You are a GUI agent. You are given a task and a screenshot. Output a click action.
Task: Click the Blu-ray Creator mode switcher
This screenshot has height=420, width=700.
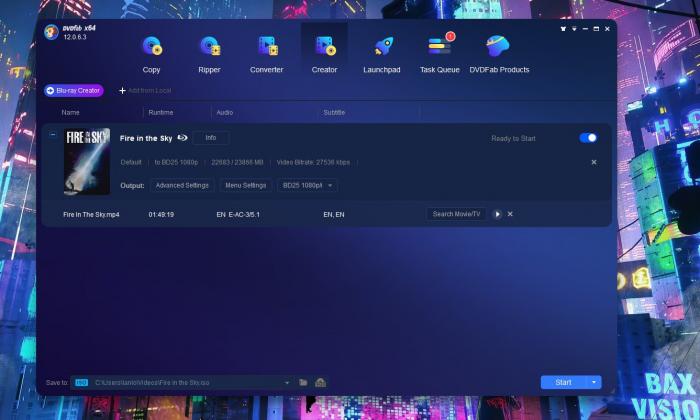(74, 91)
